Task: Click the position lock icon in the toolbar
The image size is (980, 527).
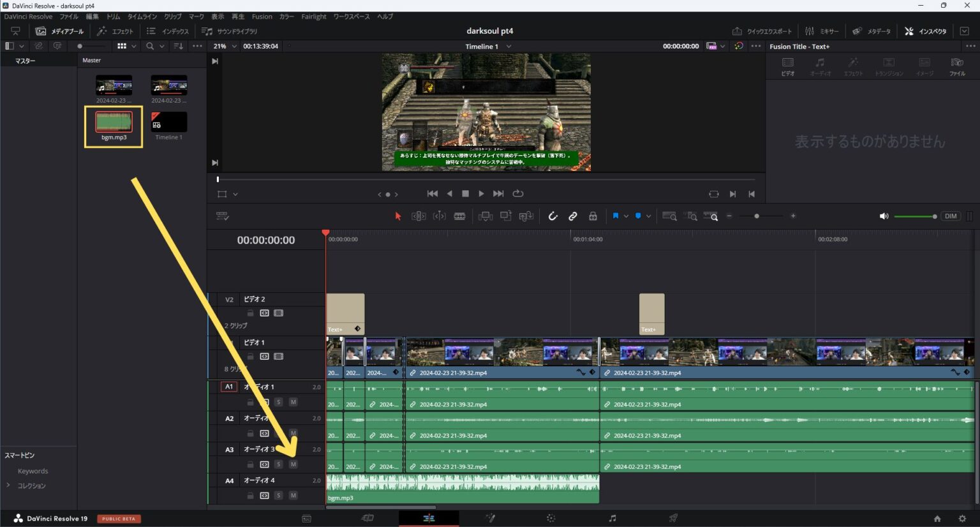Action: (x=593, y=216)
